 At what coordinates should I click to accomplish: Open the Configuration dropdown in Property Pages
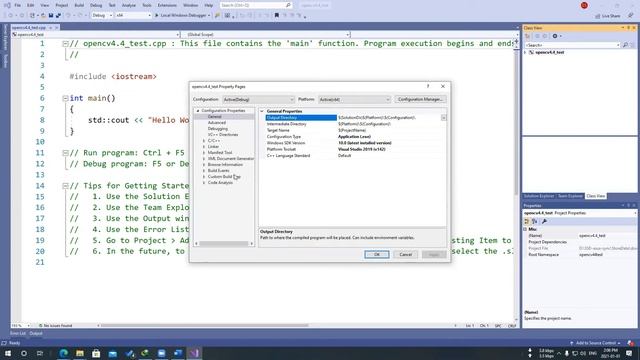tap(258, 100)
